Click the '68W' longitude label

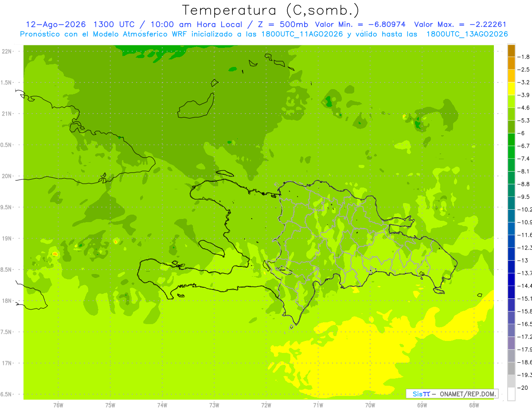coord(474,405)
